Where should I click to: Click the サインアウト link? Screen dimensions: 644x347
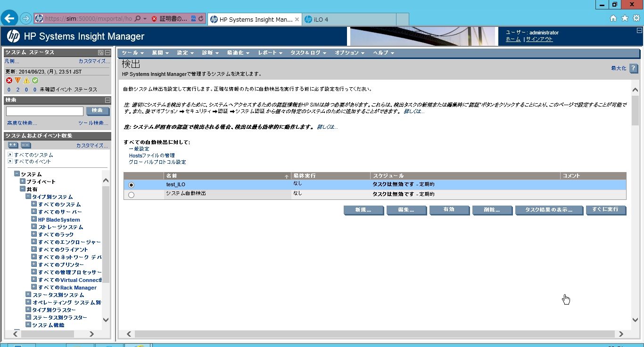pyautogui.click(x=539, y=39)
